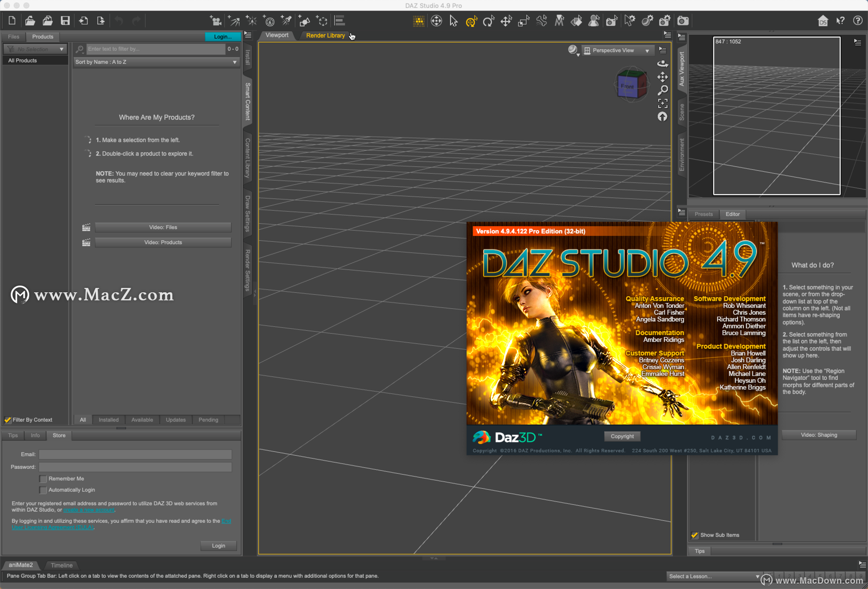This screenshot has width=868, height=589.
Task: Open Tool Settings arrow-gear icon
Action: point(630,20)
